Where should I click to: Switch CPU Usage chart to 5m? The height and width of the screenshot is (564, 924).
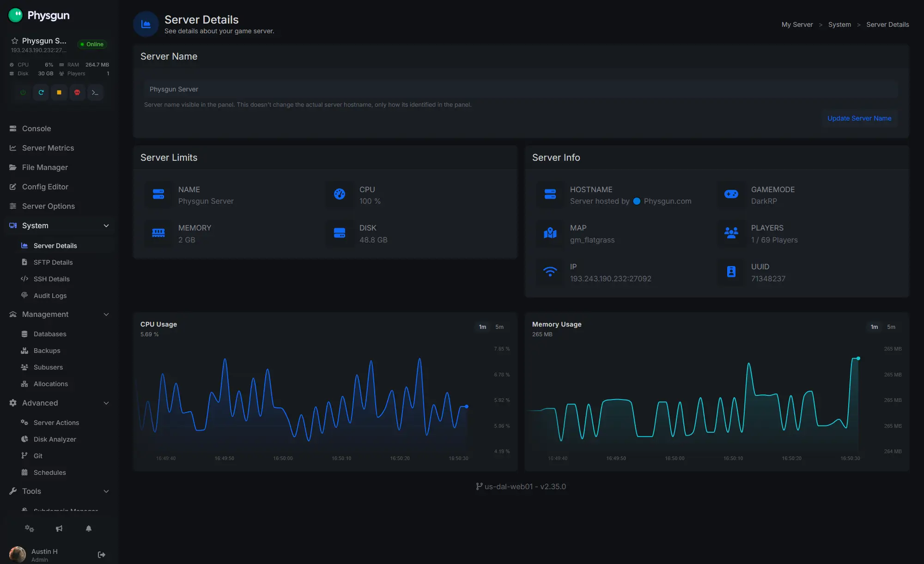[x=499, y=327]
